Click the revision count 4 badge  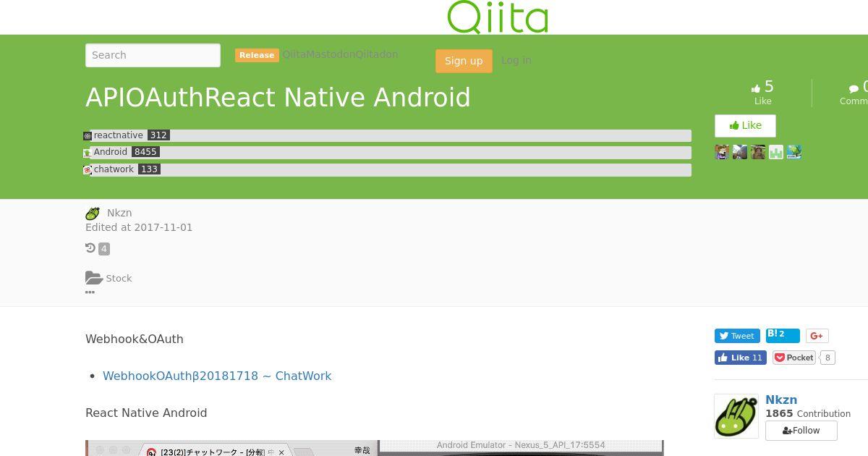click(x=104, y=249)
